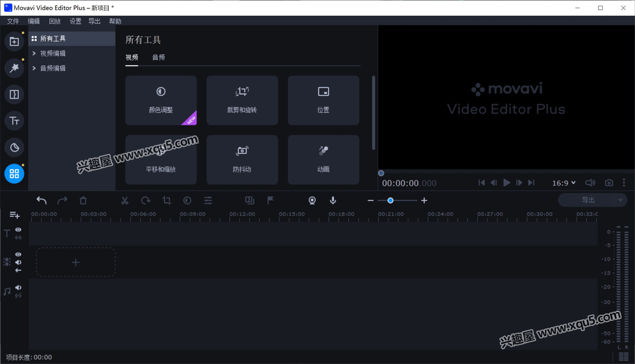Viewport: 635px width, 364px height.
Task: Click the crop icon on the timeline toolbar
Action: [x=167, y=200]
